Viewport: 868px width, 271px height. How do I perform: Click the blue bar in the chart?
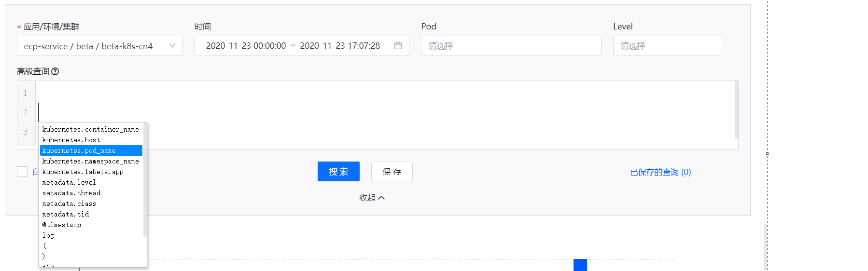580,265
